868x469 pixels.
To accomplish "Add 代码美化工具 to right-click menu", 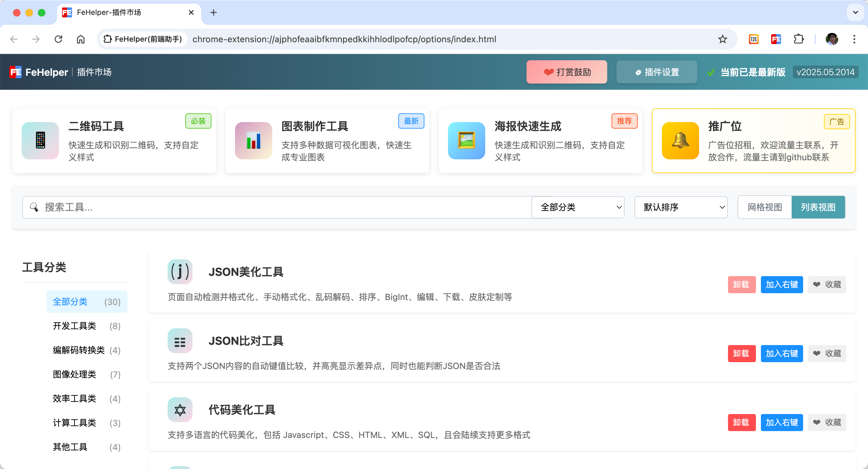I will pyautogui.click(x=782, y=422).
